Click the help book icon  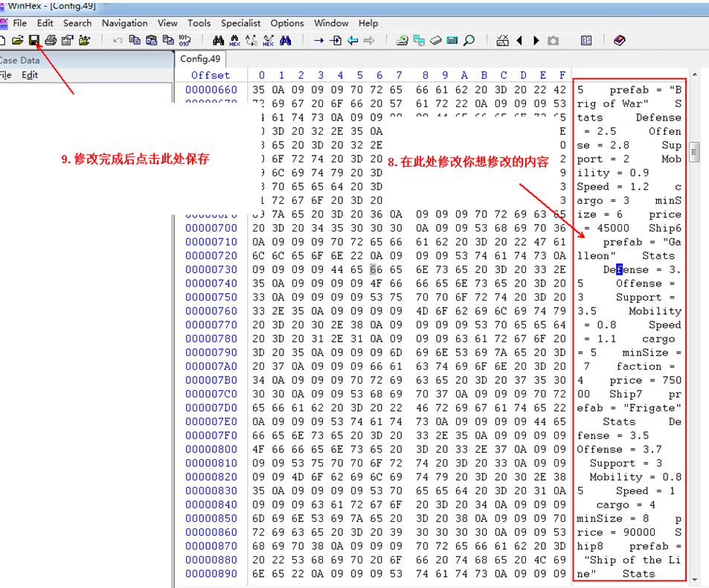(619, 40)
